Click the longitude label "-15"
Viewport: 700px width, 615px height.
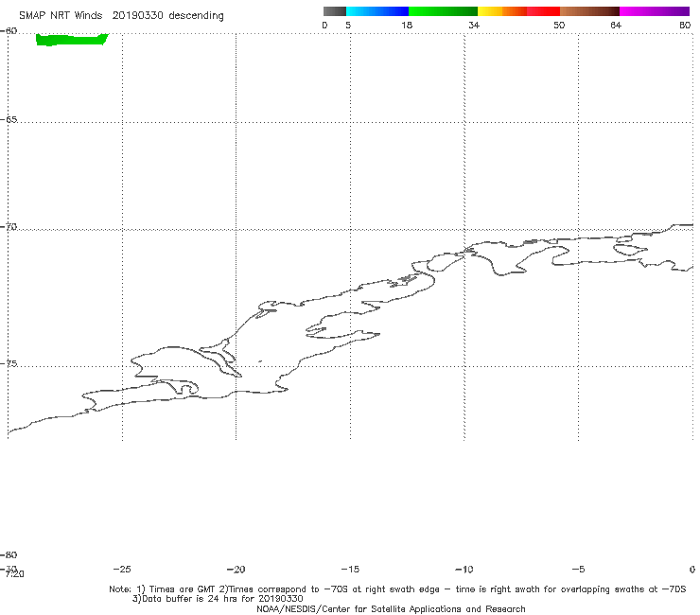tap(350, 570)
